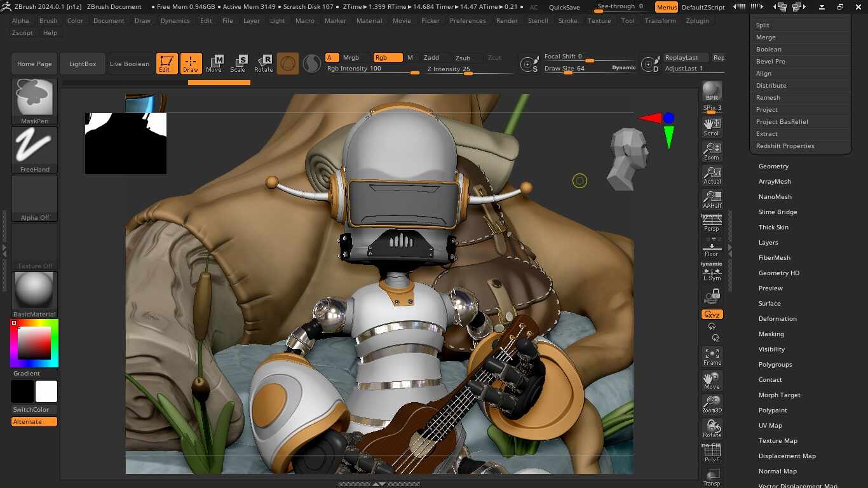Open the Preferences menu
Viewport: 868px width, 488px height.
(468, 20)
